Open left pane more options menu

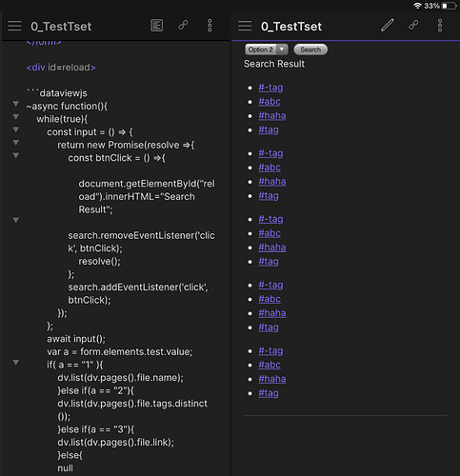[x=210, y=26]
